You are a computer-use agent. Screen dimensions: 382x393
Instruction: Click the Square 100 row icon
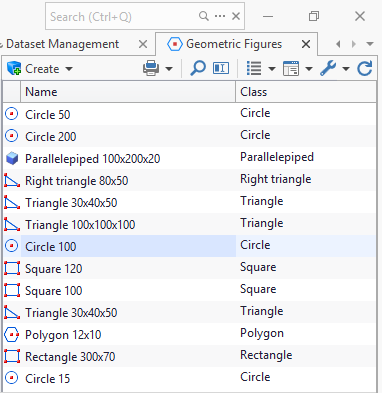click(x=12, y=290)
